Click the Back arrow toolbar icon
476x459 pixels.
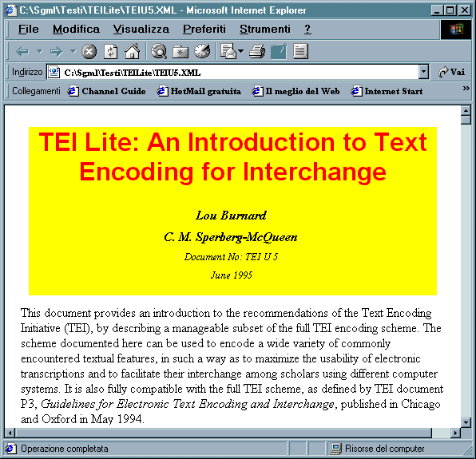point(22,52)
